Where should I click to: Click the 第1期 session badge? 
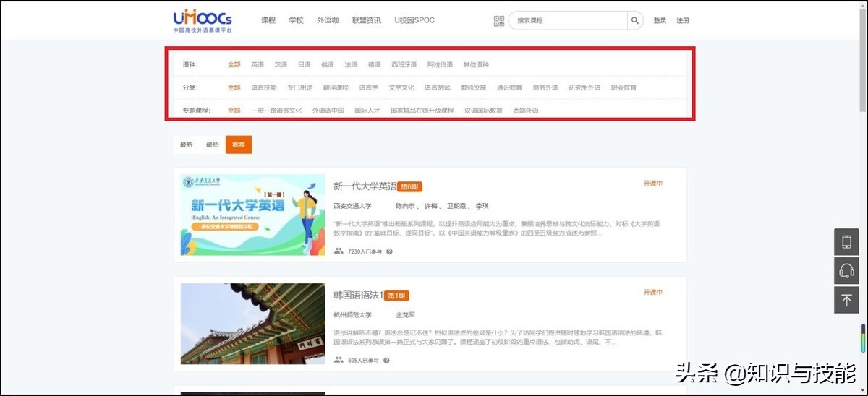396,296
